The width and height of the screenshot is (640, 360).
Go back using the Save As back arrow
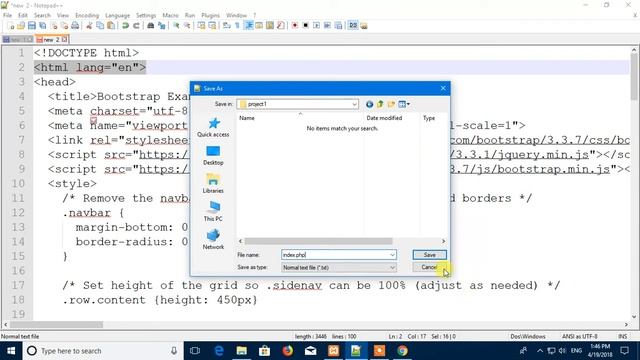point(369,104)
